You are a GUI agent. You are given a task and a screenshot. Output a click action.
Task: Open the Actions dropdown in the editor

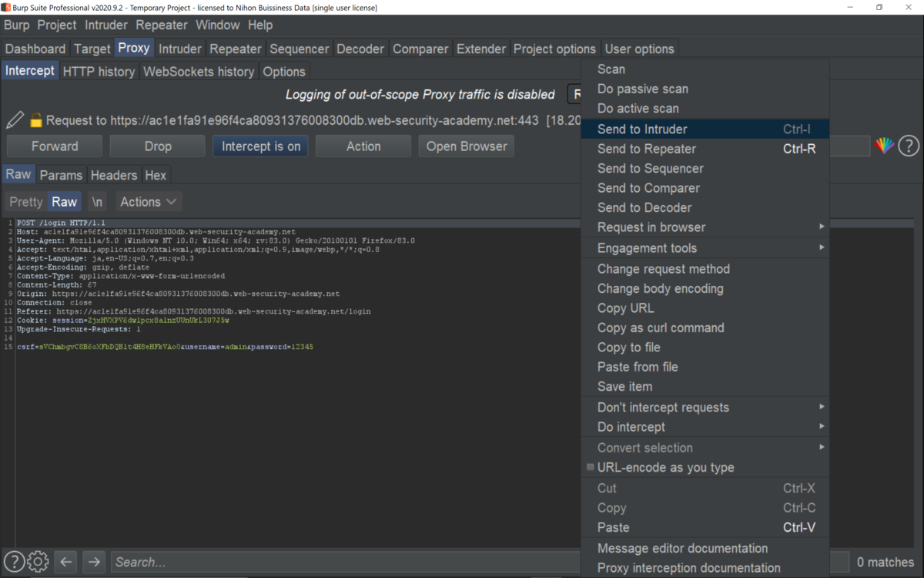149,202
